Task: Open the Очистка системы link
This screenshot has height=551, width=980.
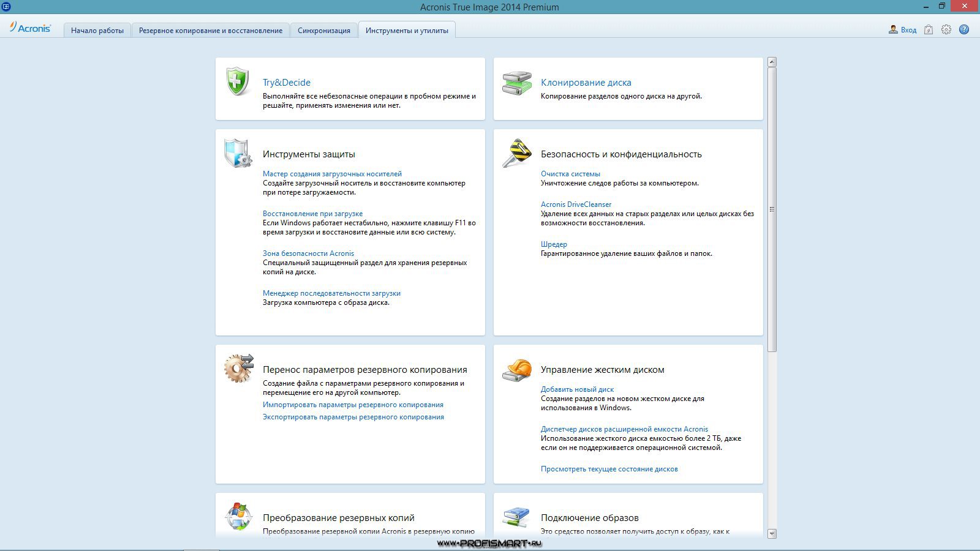Action: point(570,174)
